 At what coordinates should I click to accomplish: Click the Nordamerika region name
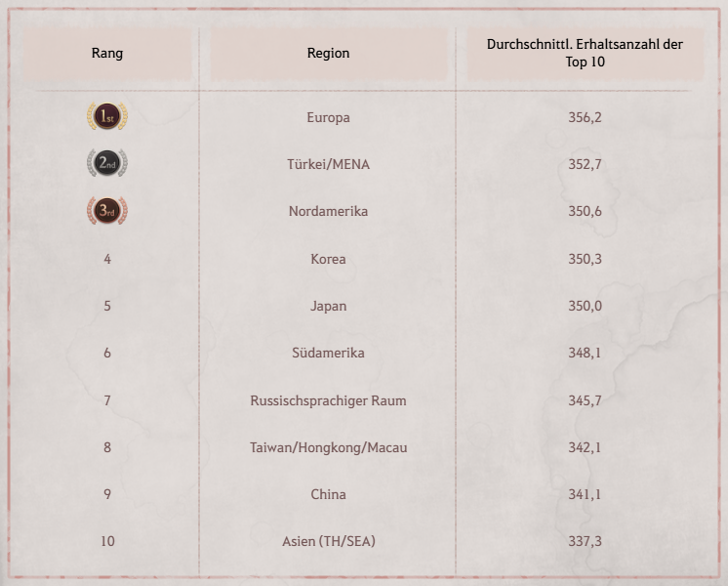(328, 211)
